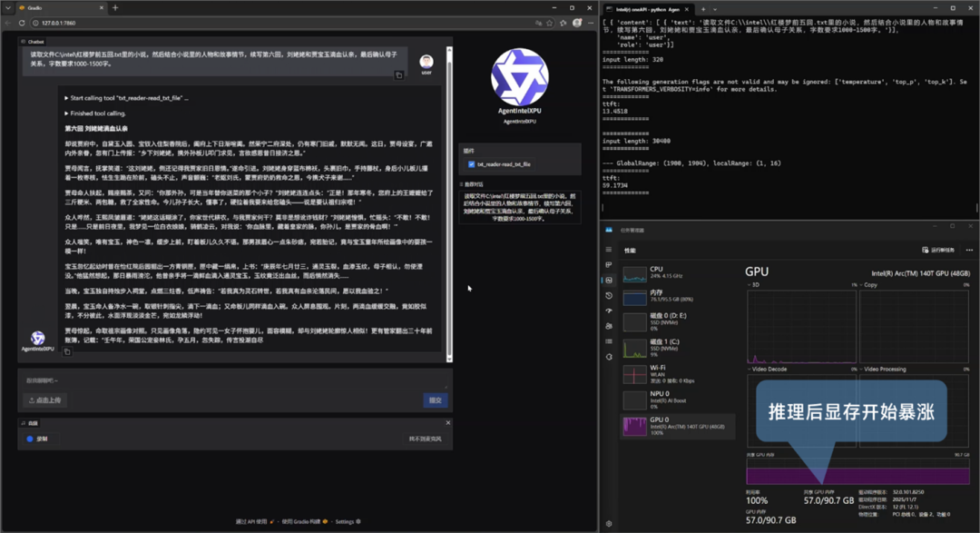The height and width of the screenshot is (533, 980).
Task: Open Task Manager Users page icon
Action: pos(609,326)
